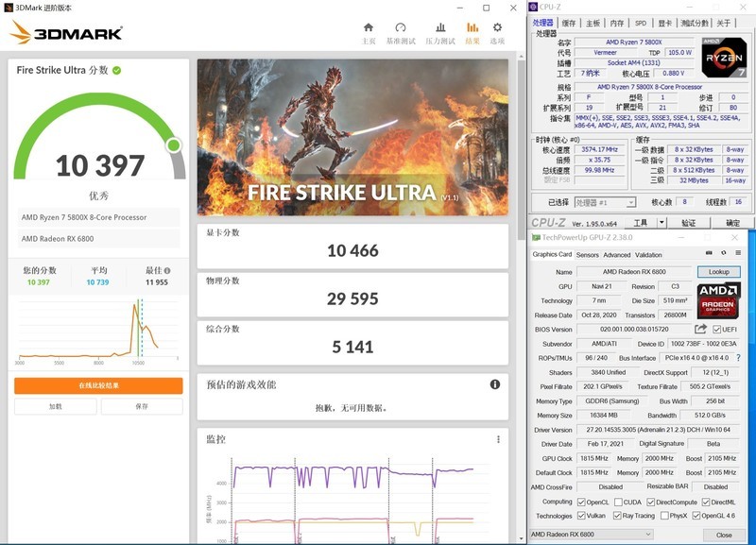Screen dimensions: 756x545
Task: Open the 3DMark options (选项) gear icon
Action: tap(497, 32)
